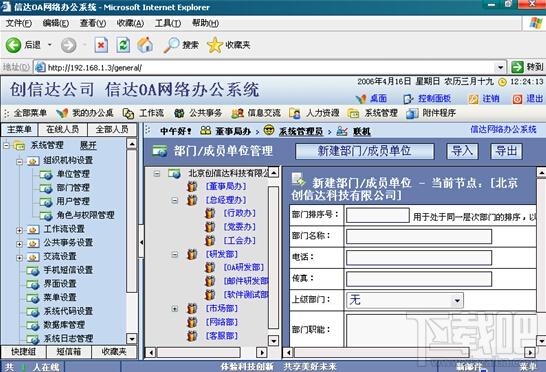
Task: Click 展开 expand link in sidebar
Action: (88, 146)
